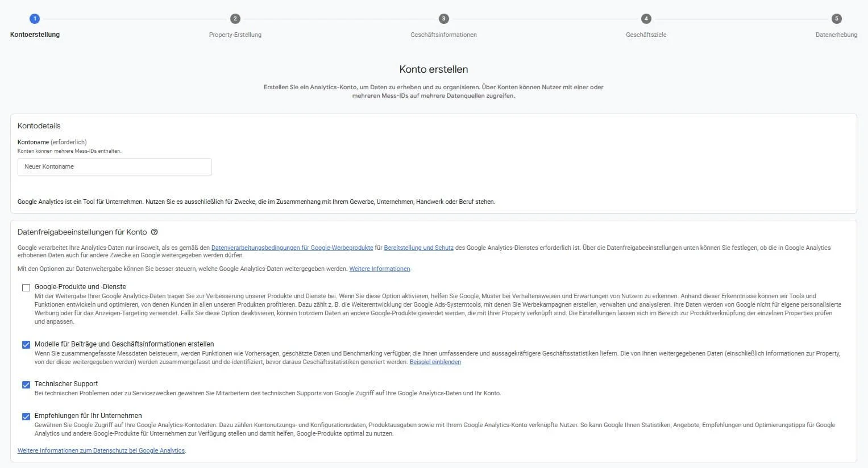Disable Modelle für Beiträge und Geschäftsinformationen erstellen
Viewport: 868px width, 468px height.
[26, 344]
